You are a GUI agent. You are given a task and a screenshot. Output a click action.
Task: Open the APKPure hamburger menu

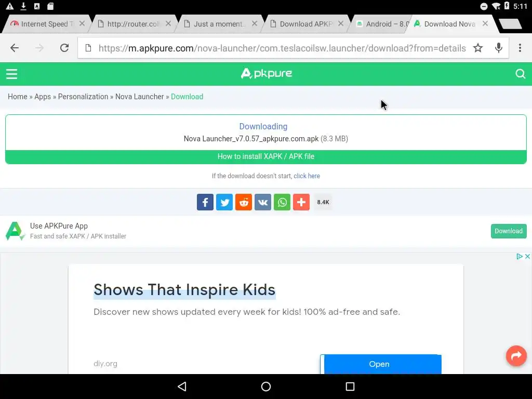[x=11, y=74]
